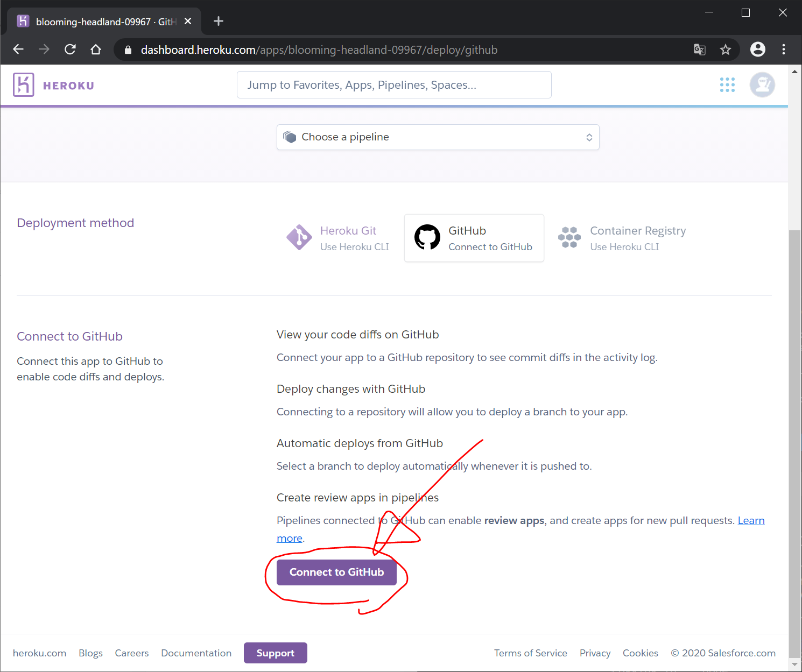Open the Blogs footer link

[x=90, y=653]
